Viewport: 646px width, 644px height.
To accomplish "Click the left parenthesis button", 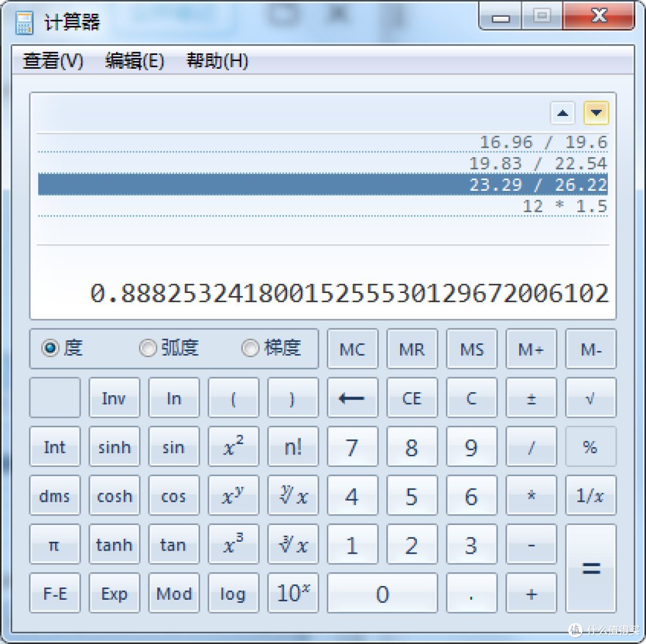I will [233, 398].
